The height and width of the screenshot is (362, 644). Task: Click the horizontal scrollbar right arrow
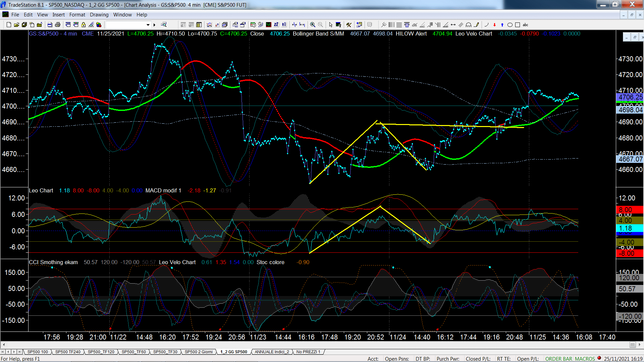(x=640, y=345)
